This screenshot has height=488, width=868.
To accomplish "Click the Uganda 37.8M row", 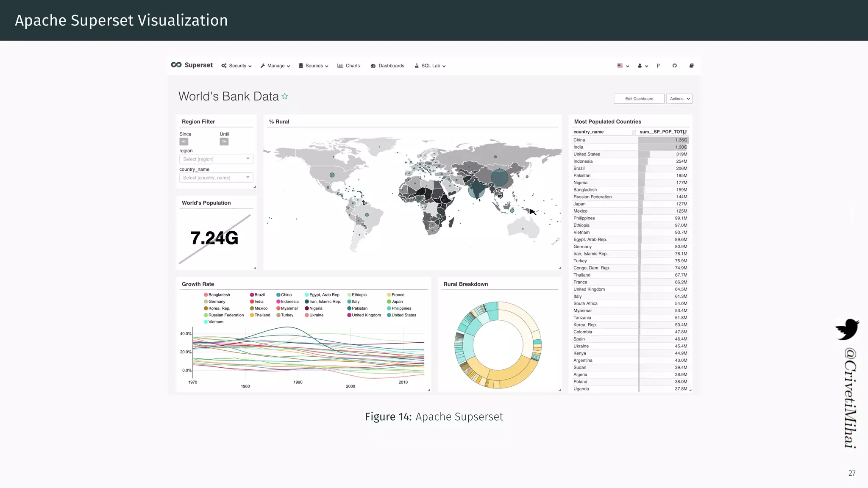I will [x=630, y=389].
